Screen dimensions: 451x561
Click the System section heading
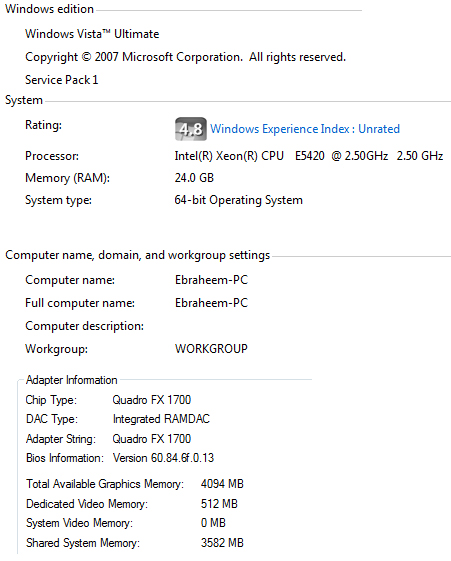pos(24,100)
